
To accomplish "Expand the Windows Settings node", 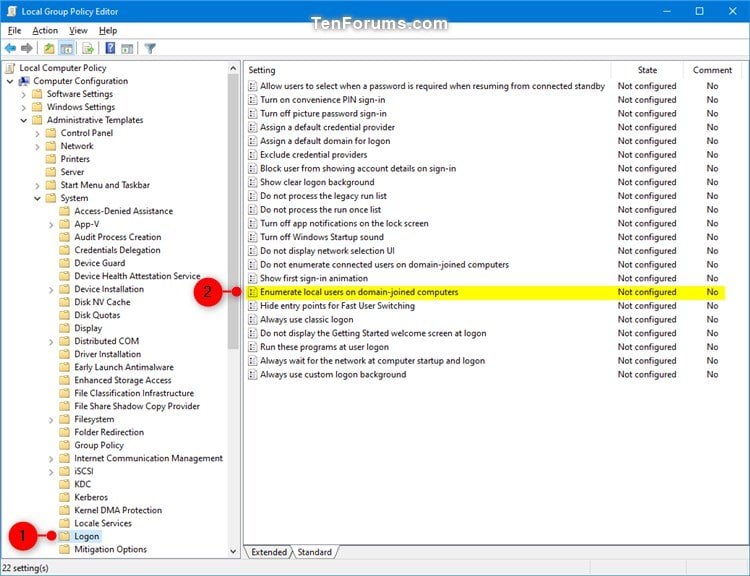I will tap(23, 107).
